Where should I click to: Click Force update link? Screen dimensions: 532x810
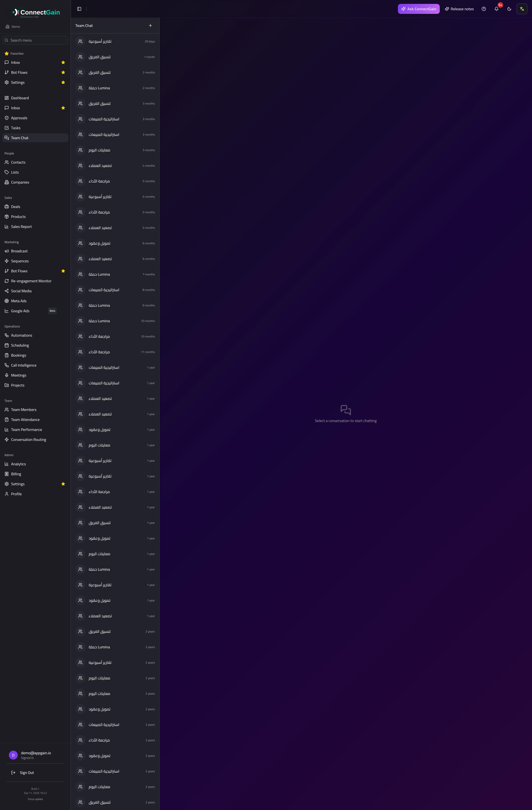point(35,799)
